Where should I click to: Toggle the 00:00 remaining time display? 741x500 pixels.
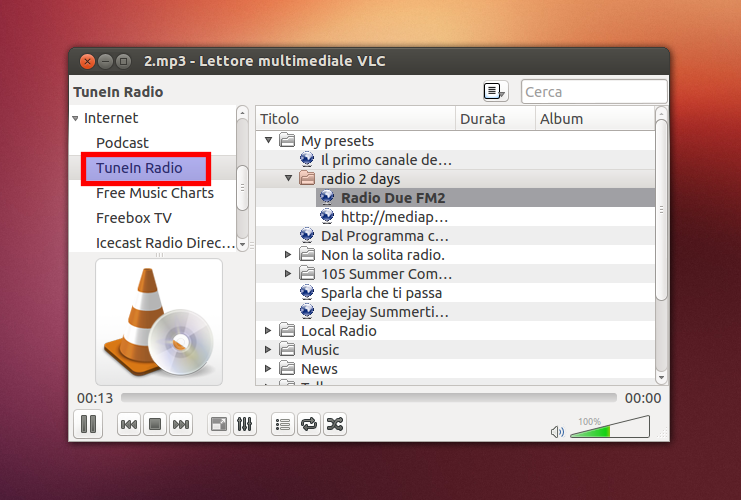coord(643,398)
